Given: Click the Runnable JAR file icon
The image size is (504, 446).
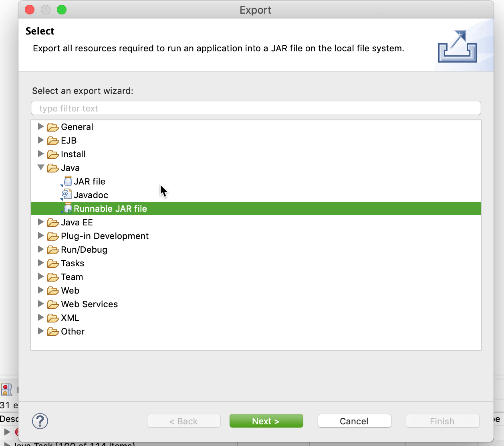Looking at the screenshot, I should [67, 209].
